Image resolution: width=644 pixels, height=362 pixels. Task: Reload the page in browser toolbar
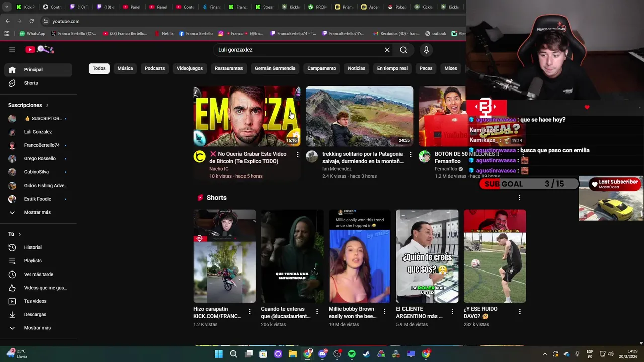[31, 21]
